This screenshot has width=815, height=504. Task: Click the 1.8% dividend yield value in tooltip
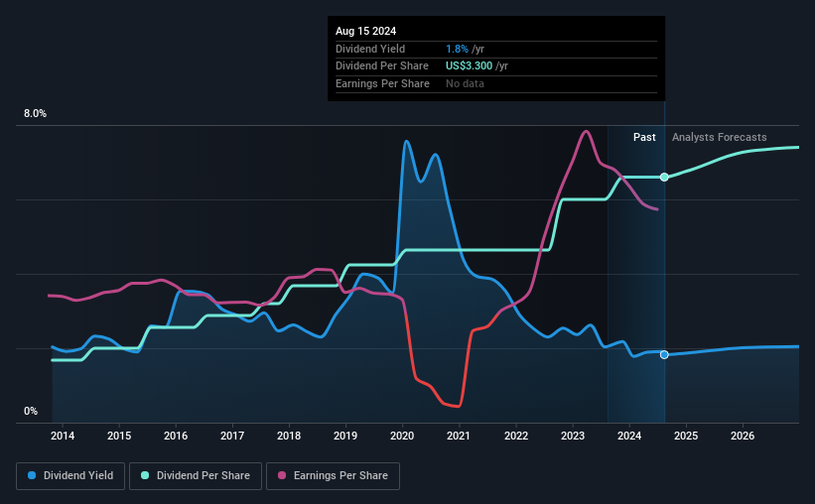(x=457, y=49)
